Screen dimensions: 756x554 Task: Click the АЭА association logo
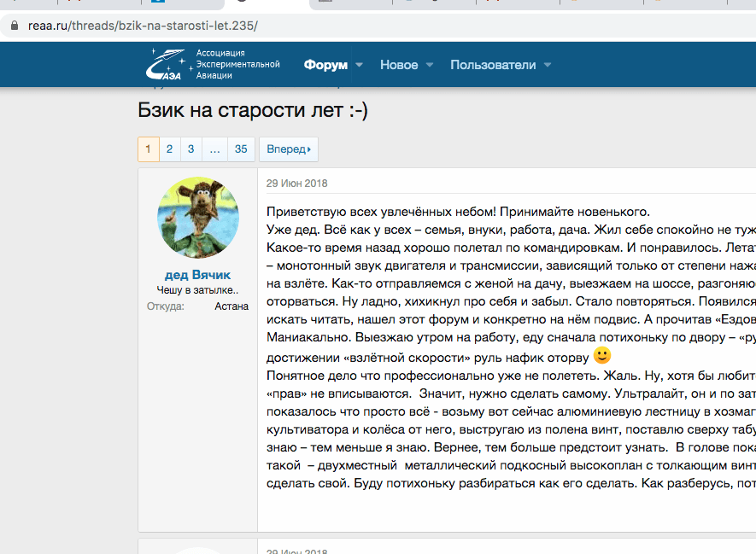click(x=167, y=65)
